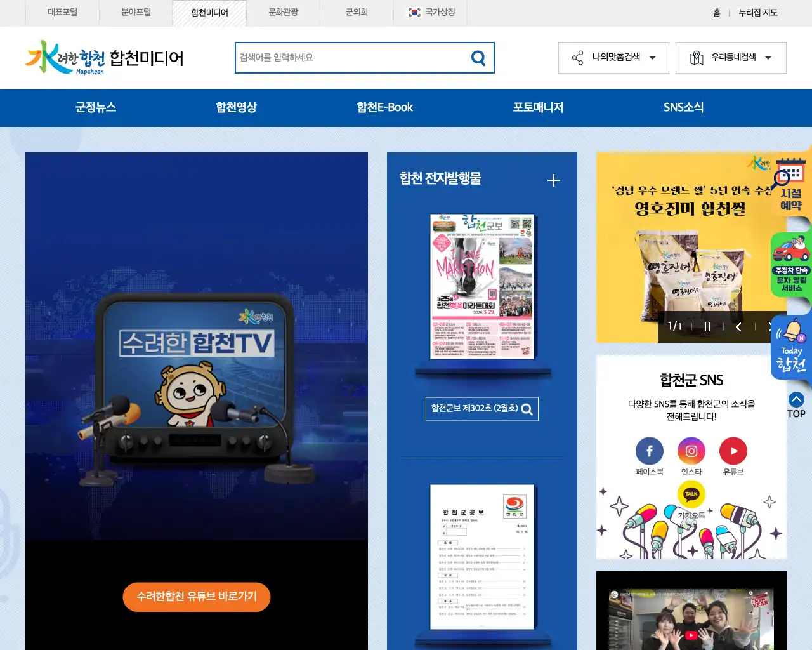Switch to the 문화관광 tab
This screenshot has width=812, height=650.
pos(284,12)
